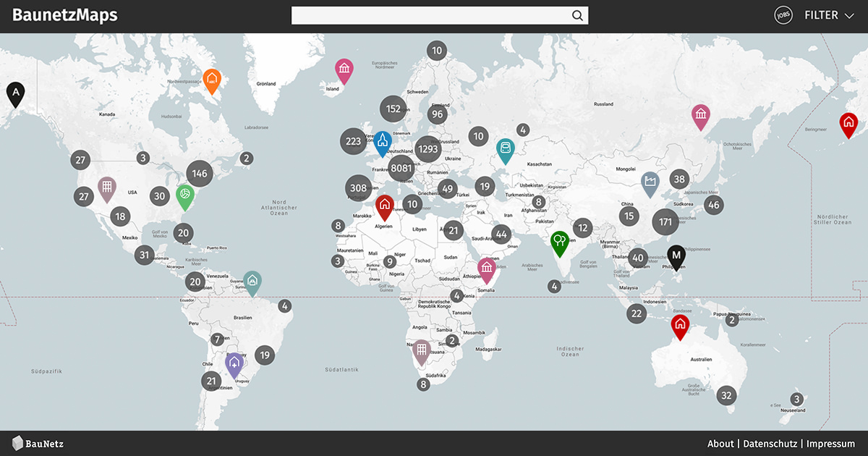Expand the 1293 cluster in Eastern Europe

[x=428, y=150]
